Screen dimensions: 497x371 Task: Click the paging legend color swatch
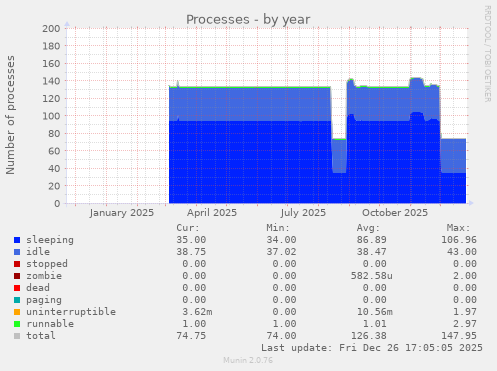(x=17, y=300)
